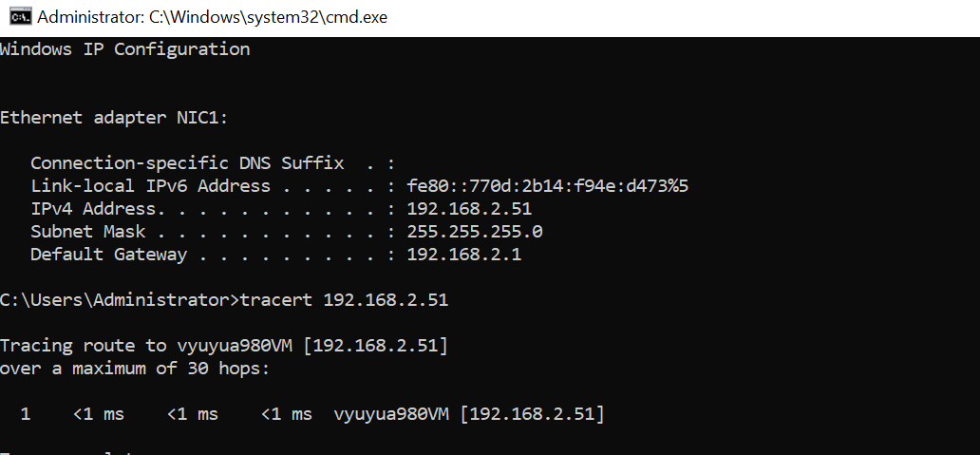Click the Subnet Mask value 255.255.255.0
980x455 pixels.
pos(475,232)
